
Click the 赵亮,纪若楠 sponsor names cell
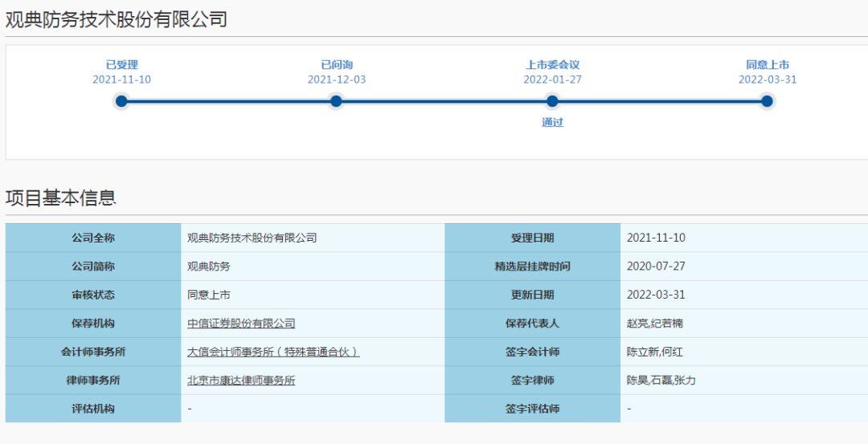point(655,324)
